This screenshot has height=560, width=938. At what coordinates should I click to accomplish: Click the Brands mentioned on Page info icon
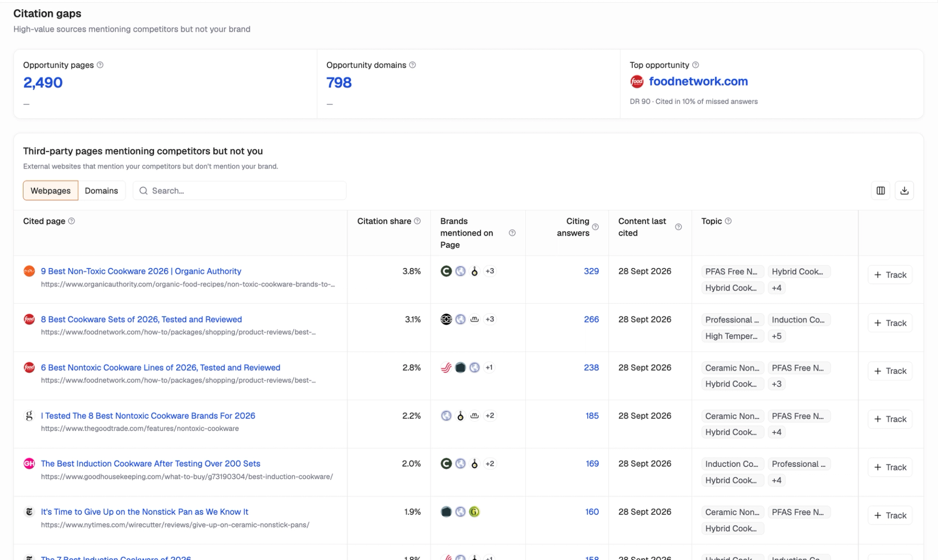point(512,233)
